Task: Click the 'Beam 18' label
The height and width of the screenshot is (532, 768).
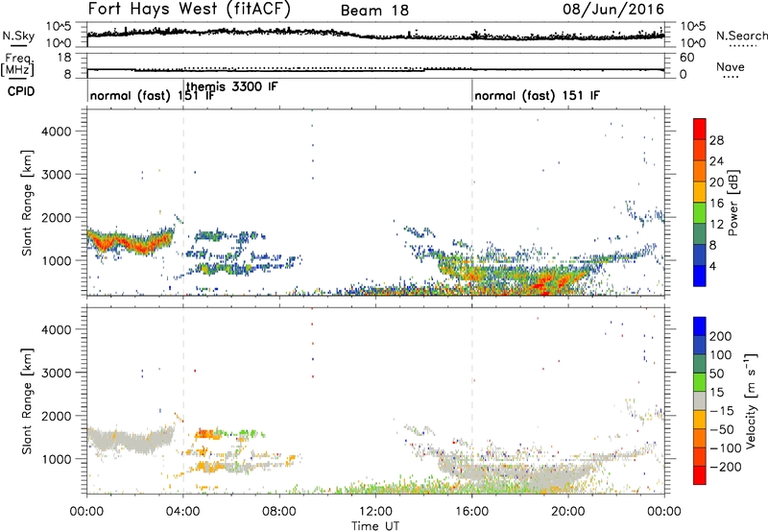Action: pyautogui.click(x=374, y=11)
